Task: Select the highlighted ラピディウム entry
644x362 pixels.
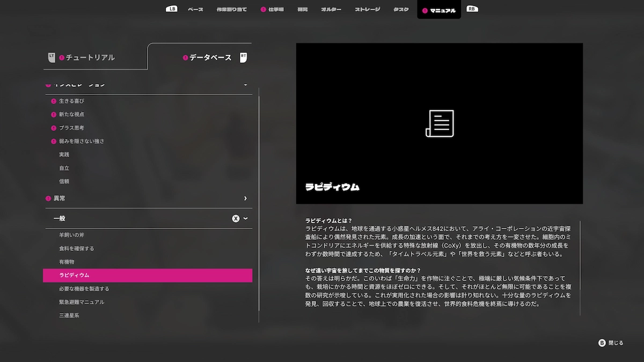Action: tap(148, 275)
